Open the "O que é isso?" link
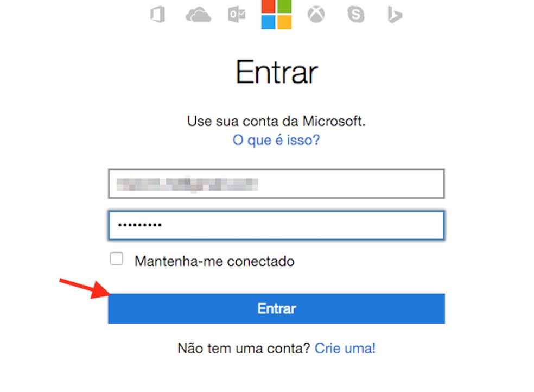The image size is (534, 392). [x=276, y=140]
